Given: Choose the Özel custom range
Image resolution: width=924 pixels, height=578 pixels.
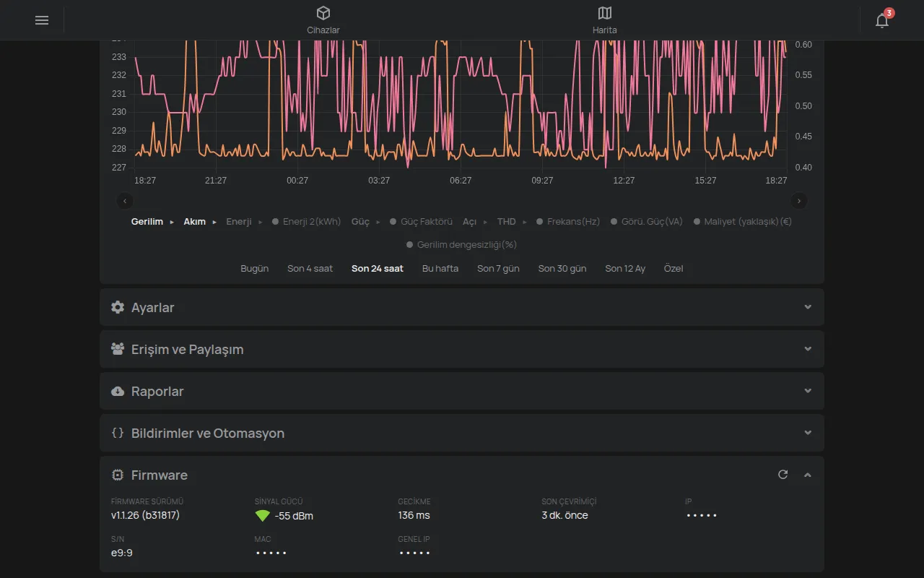Looking at the screenshot, I should tap(674, 268).
